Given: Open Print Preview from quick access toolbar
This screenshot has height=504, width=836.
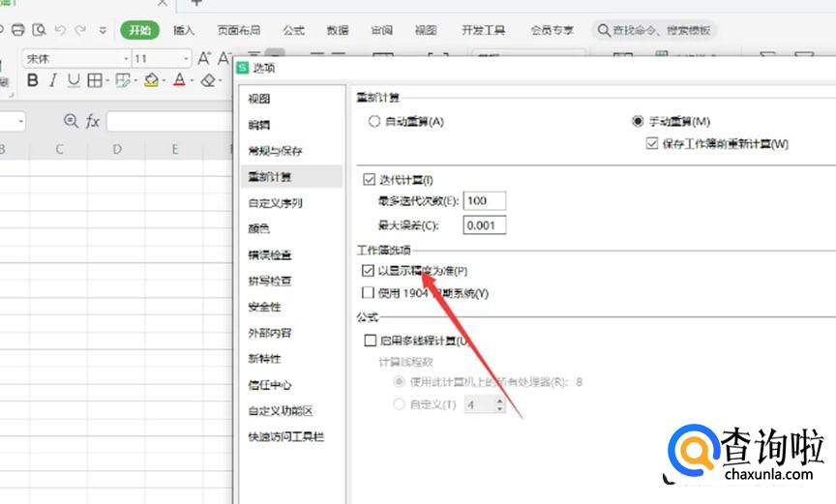Looking at the screenshot, I should click(39, 30).
